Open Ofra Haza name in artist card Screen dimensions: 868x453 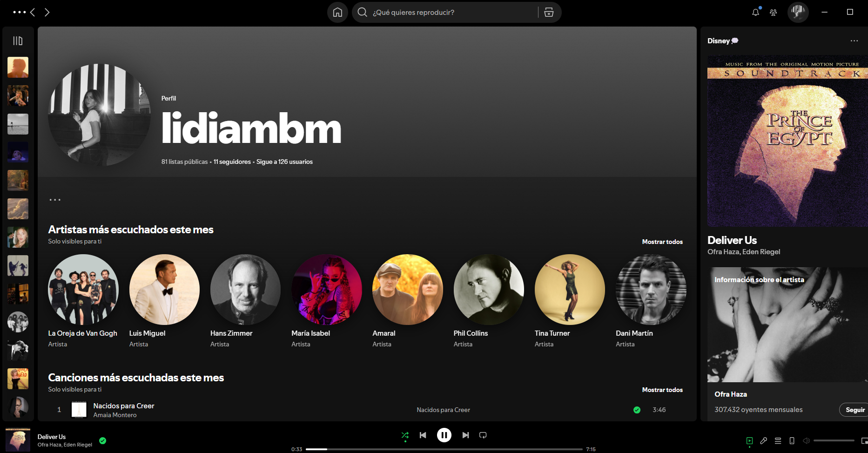coord(731,394)
